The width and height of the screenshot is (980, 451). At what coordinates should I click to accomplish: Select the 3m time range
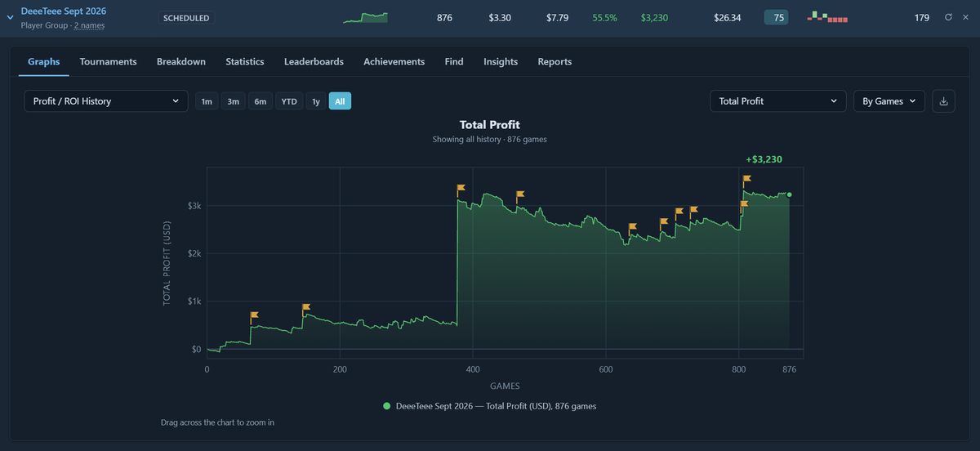[x=234, y=101]
